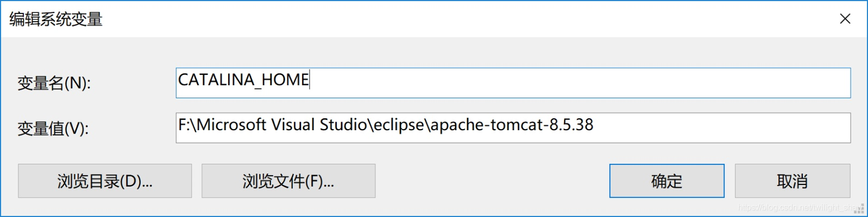This screenshot has height=217, width=868.
Task: Click the 确定 button to confirm
Action: [x=666, y=181]
